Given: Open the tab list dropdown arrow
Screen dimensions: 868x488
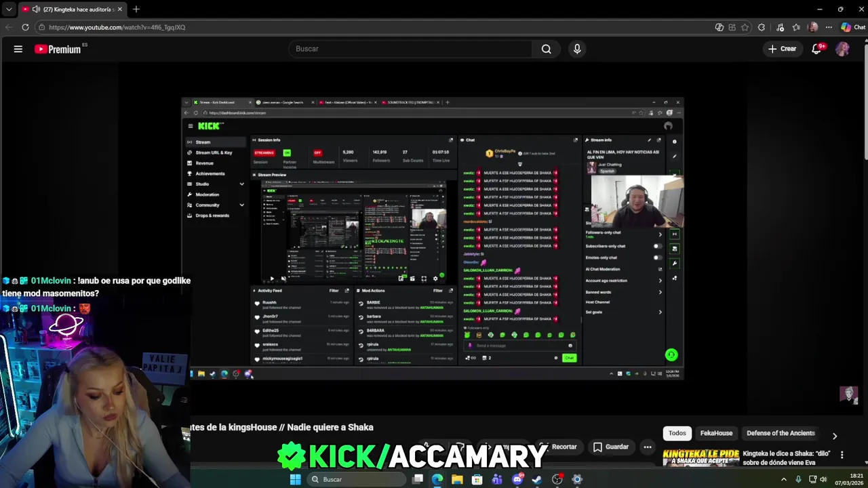Looking at the screenshot, I should (x=9, y=9).
